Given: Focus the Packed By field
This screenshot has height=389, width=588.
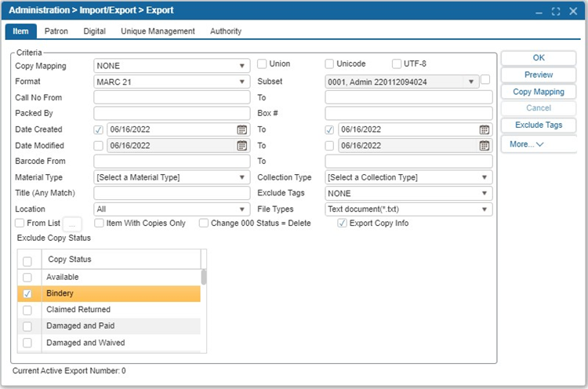Looking at the screenshot, I should (172, 113).
